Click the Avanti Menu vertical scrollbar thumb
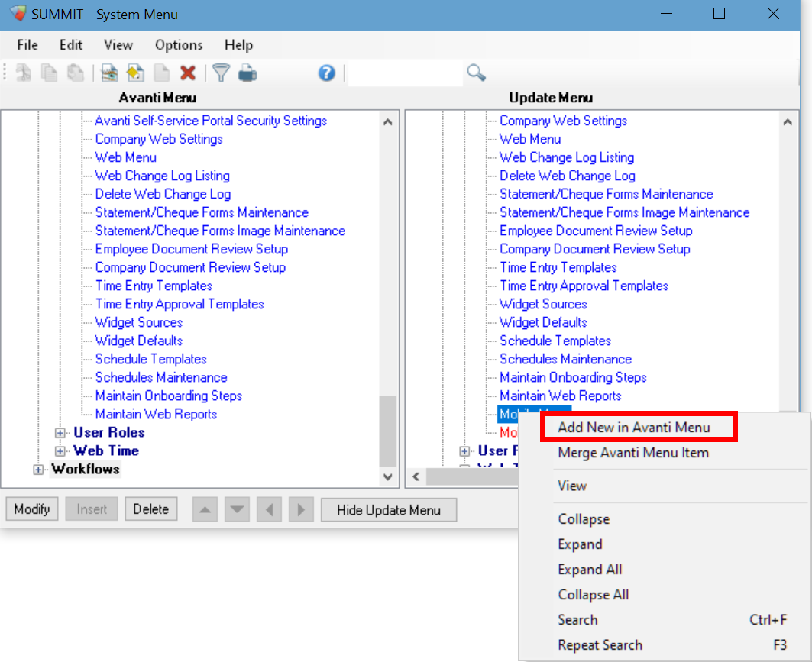This screenshot has width=812, height=662. click(x=388, y=431)
